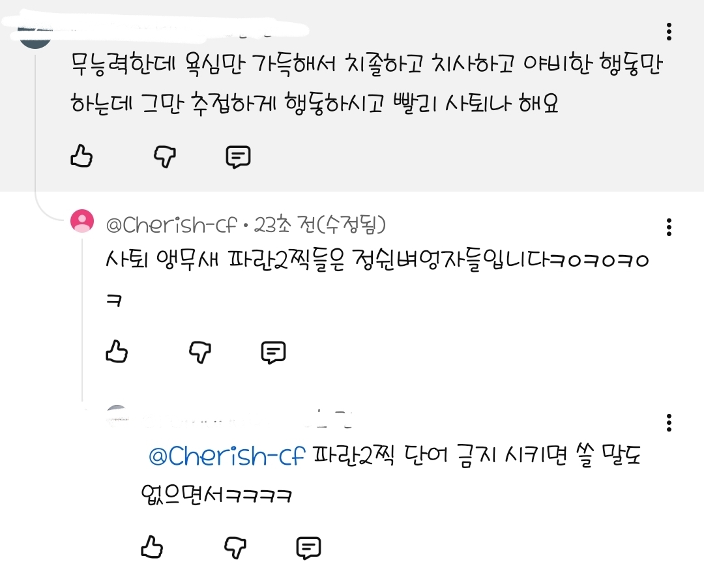Open more options for @Cherish-cf's comment
704x588 pixels.
click(x=669, y=227)
